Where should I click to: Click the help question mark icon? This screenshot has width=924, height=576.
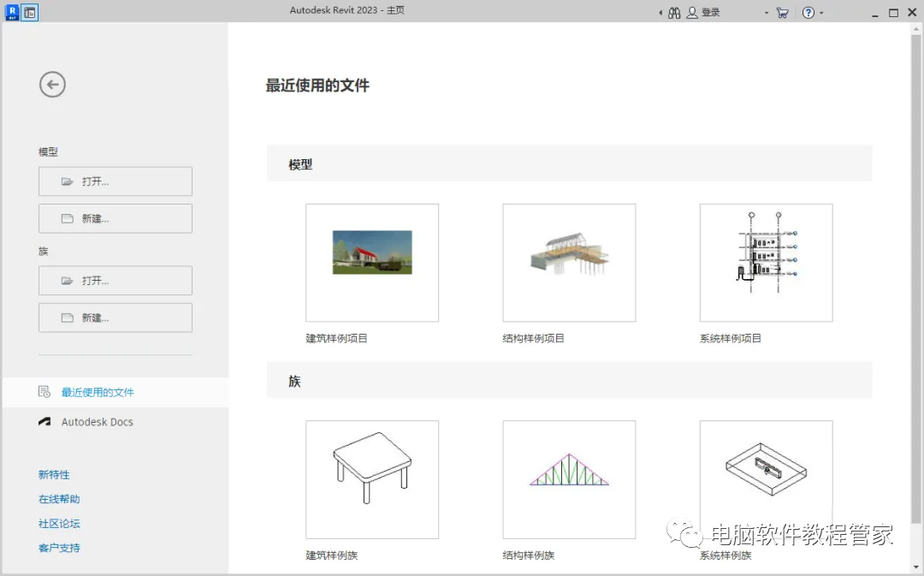[808, 12]
